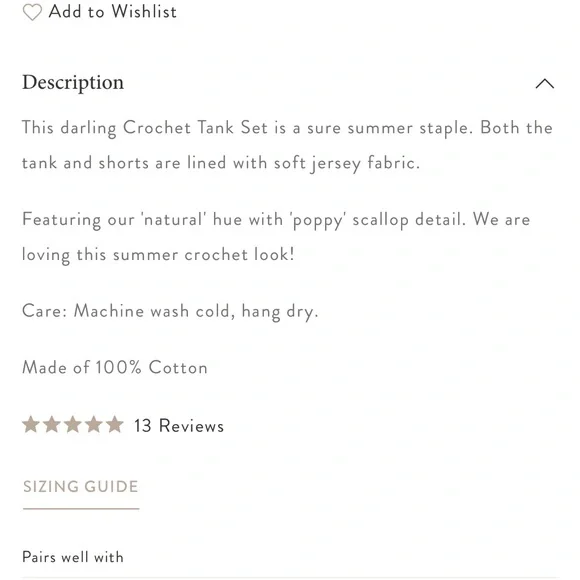Screen dimensions: 580x580
Task: Click the wishlist heart icon
Action: pos(32,12)
